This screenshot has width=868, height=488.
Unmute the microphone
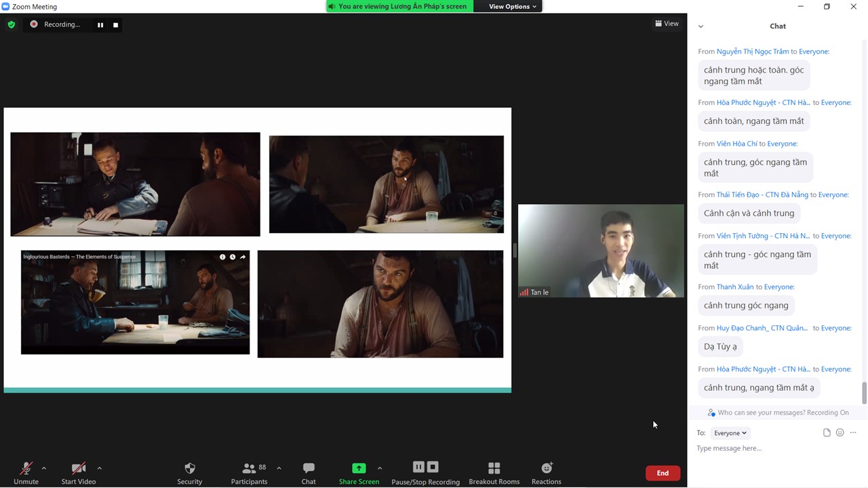(26, 472)
